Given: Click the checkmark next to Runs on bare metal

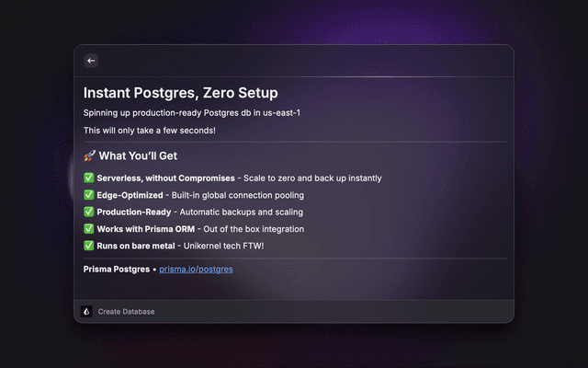Looking at the screenshot, I should (x=89, y=246).
